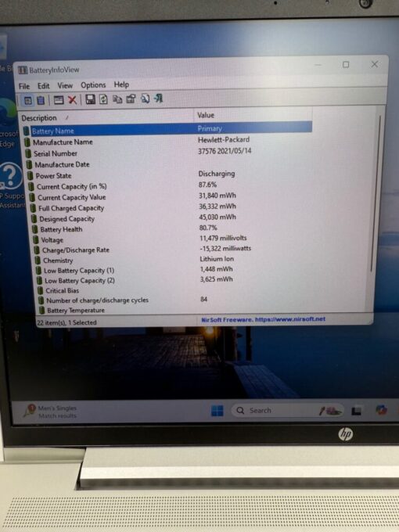Image resolution: width=399 pixels, height=532 pixels.
Task: Select the Designed Capacity row
Action: [x=171, y=218]
